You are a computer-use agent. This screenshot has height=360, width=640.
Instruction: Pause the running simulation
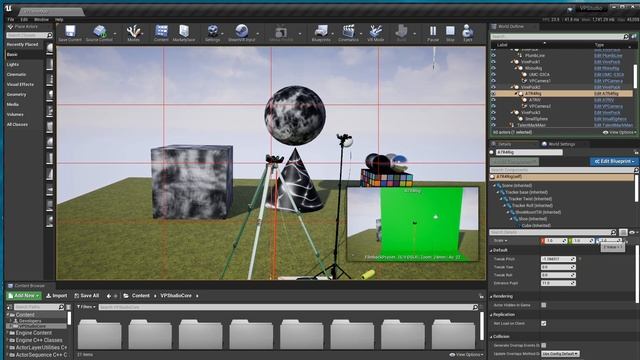point(433,31)
